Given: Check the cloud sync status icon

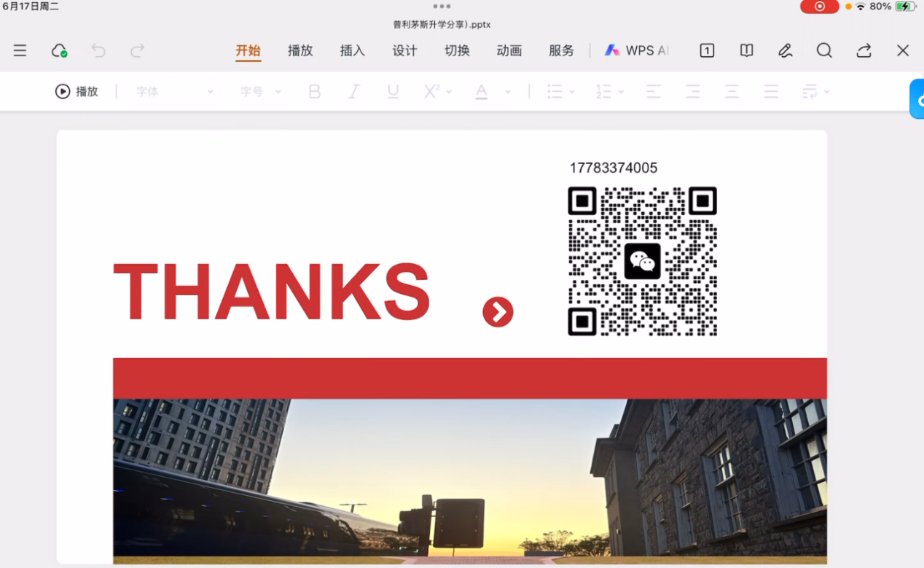Looking at the screenshot, I should point(59,50).
